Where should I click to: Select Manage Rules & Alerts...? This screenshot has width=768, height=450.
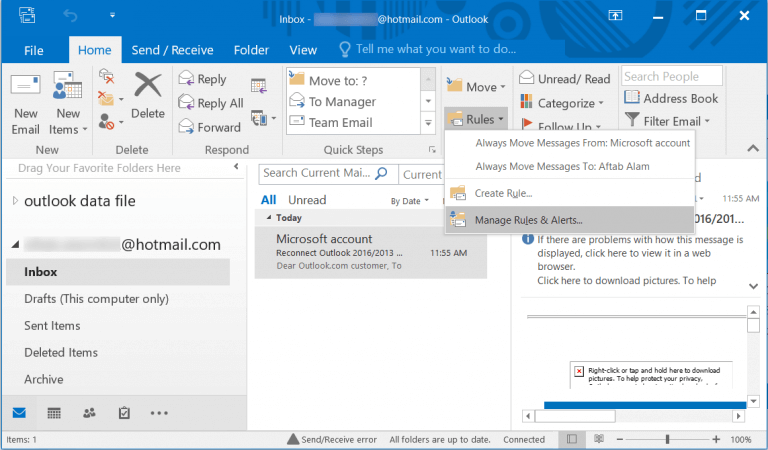pyautogui.click(x=569, y=220)
